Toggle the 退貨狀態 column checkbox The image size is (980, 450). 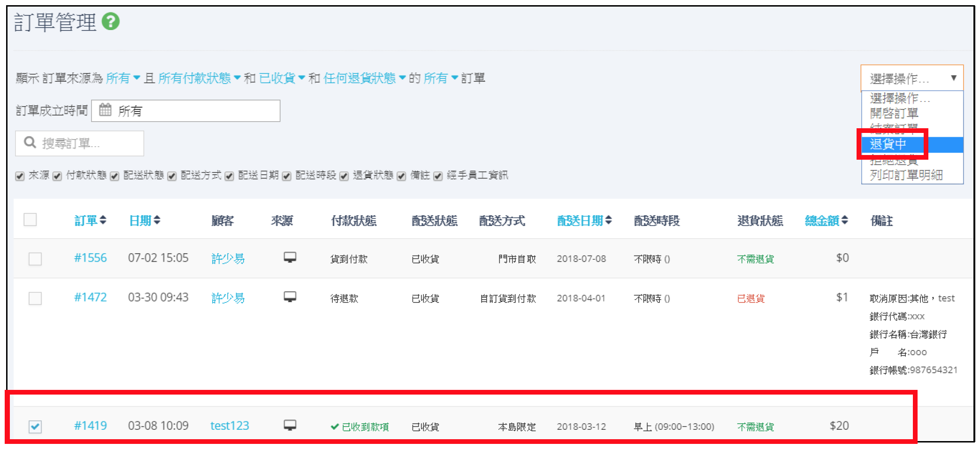(344, 176)
